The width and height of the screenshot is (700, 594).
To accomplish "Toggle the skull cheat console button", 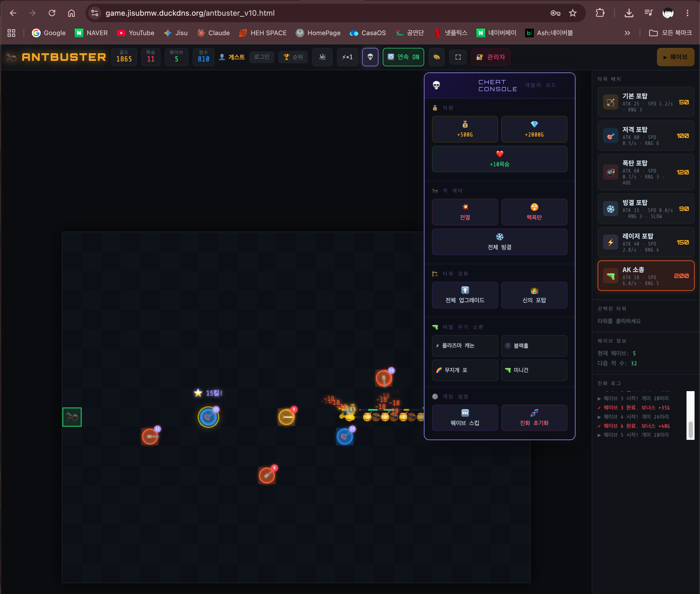I will pyautogui.click(x=370, y=57).
